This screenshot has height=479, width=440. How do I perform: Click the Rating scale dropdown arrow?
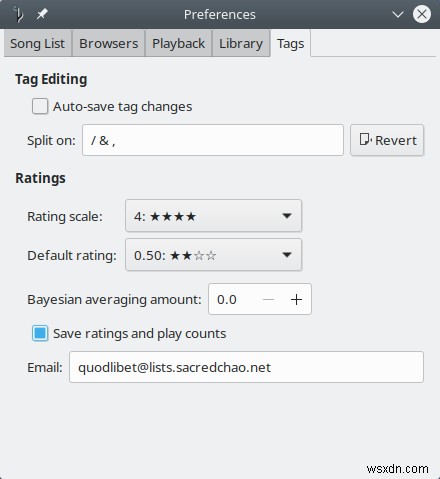(287, 216)
